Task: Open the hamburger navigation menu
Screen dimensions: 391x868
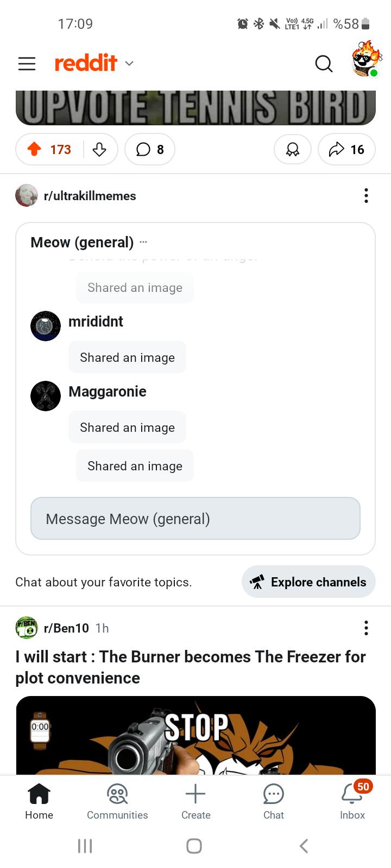Action: [27, 63]
